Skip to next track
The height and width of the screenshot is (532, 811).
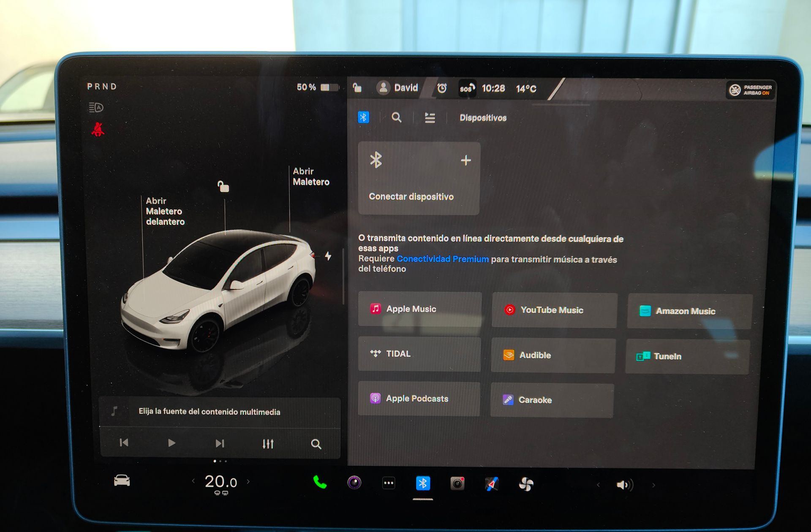[x=220, y=443]
